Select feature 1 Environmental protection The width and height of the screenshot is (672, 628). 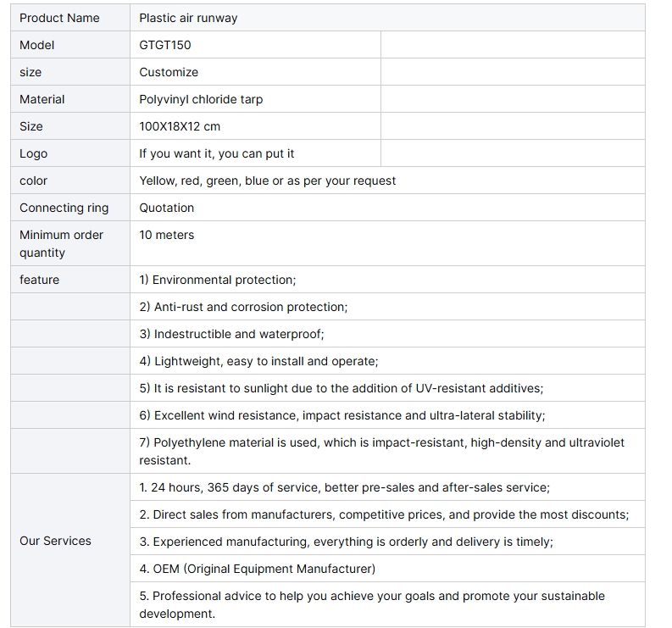click(x=217, y=280)
